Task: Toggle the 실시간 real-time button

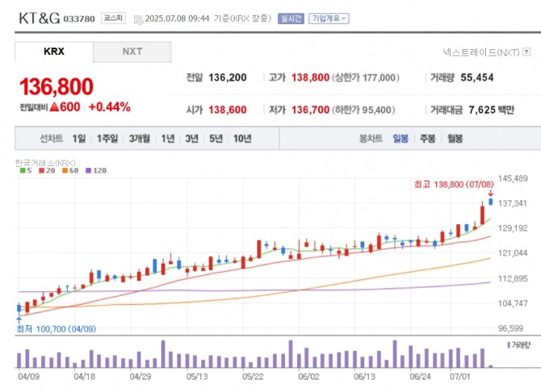Action: point(291,19)
